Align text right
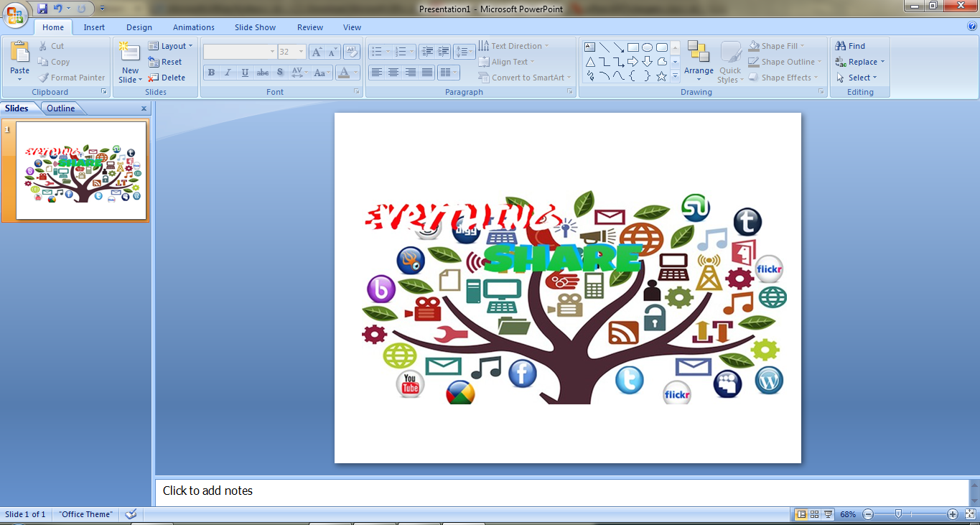This screenshot has height=525, width=980. pos(411,73)
